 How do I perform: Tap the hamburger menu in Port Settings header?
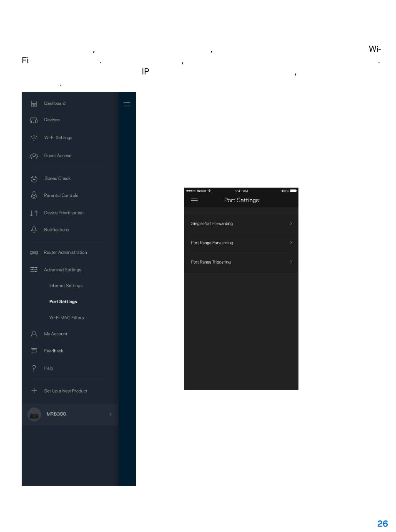(x=194, y=200)
